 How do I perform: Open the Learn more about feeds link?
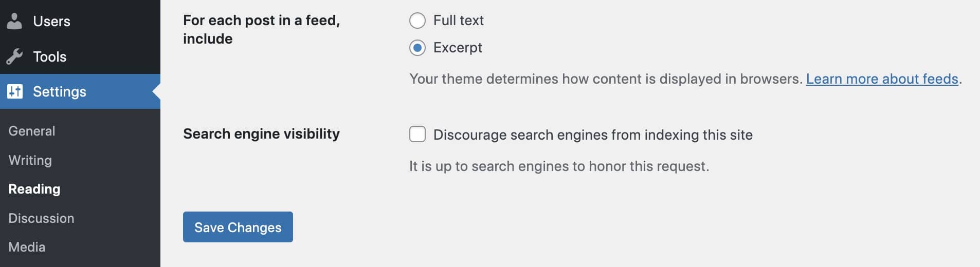[882, 79]
